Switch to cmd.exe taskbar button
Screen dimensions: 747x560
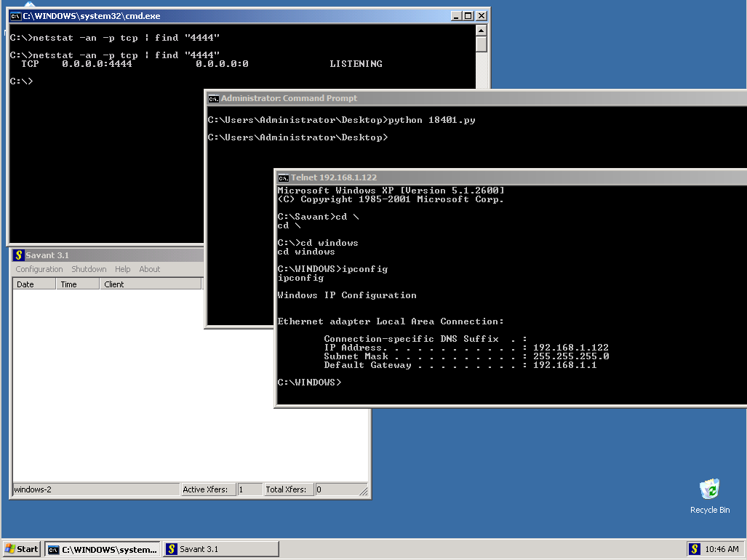[103, 549]
